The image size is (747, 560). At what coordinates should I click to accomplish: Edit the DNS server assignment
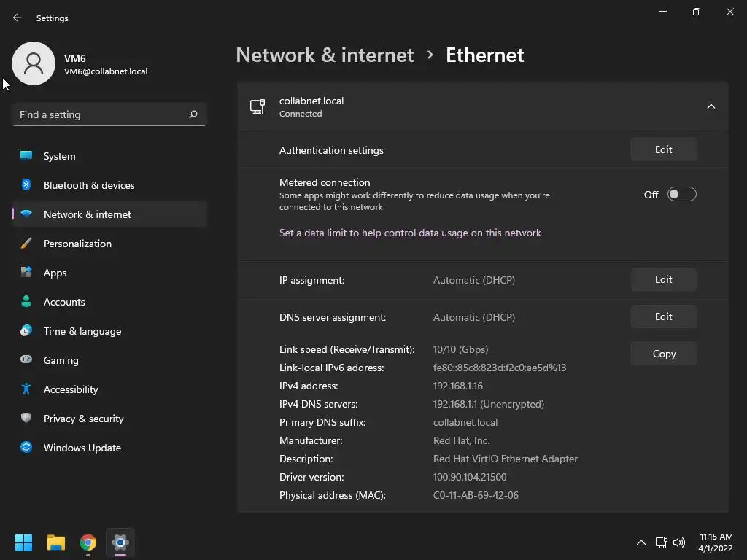point(663,317)
